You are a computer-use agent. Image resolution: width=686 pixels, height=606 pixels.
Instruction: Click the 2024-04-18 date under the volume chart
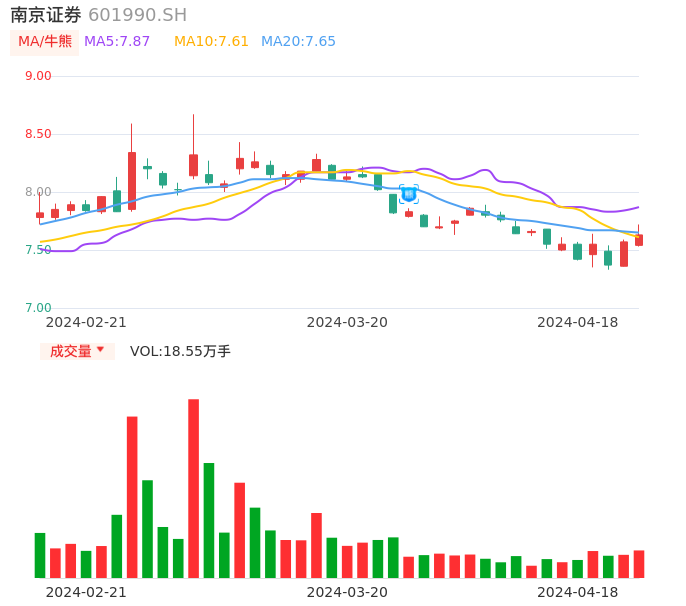[578, 592]
